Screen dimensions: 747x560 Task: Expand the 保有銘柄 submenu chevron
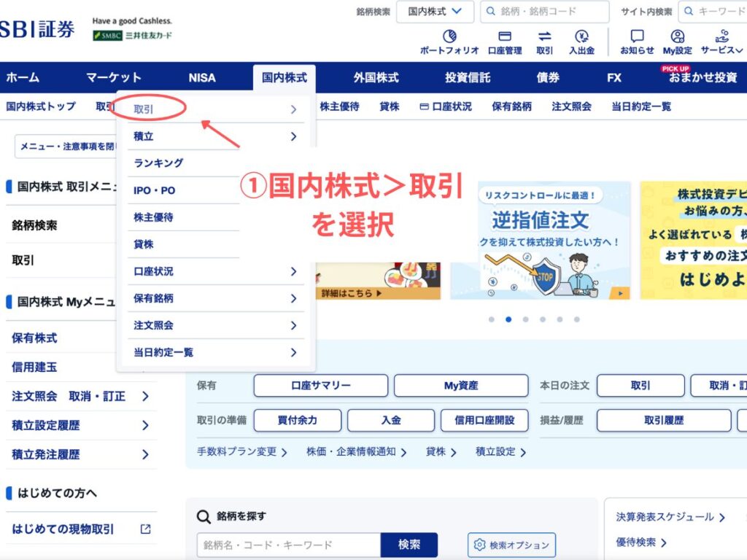click(294, 298)
